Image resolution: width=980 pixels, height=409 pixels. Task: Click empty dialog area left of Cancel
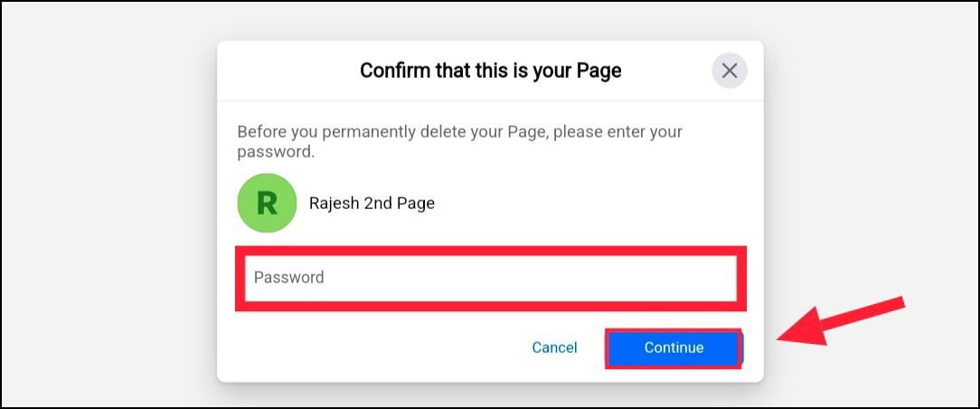click(x=375, y=347)
